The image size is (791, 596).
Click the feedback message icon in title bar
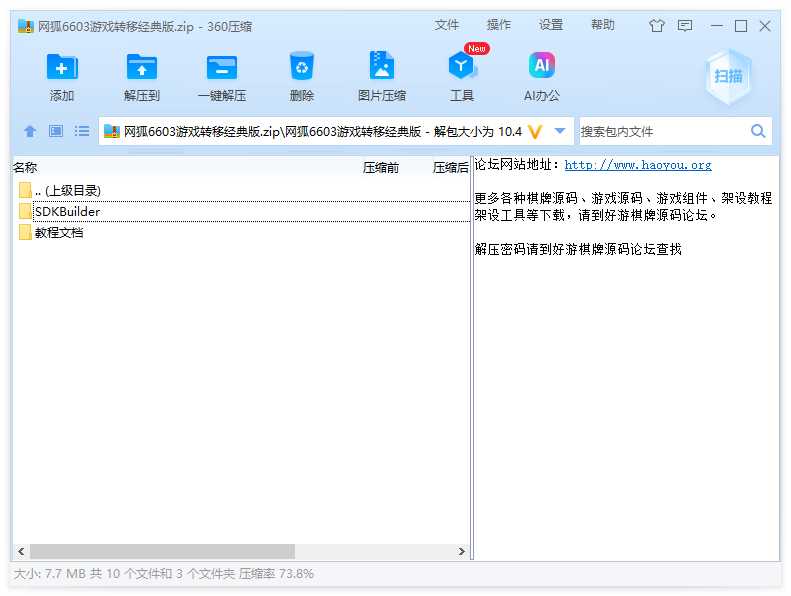[685, 25]
